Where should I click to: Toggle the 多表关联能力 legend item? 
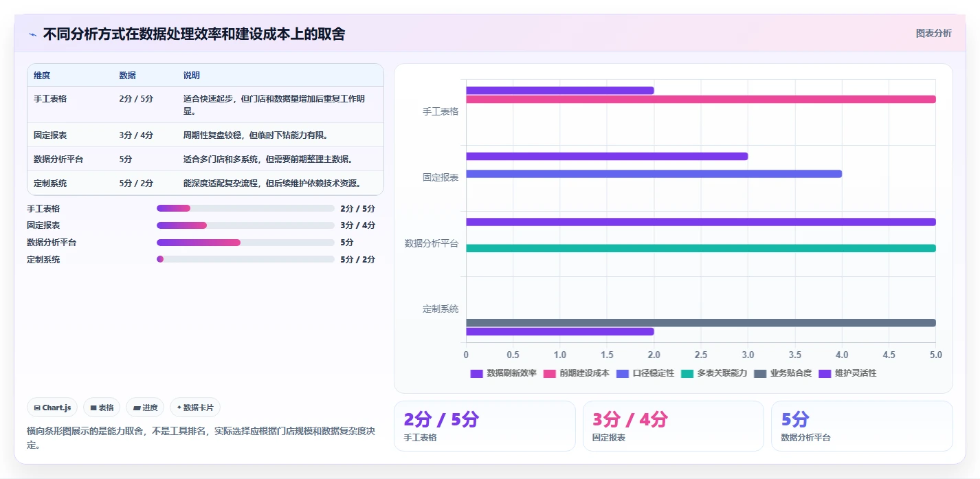pos(714,373)
